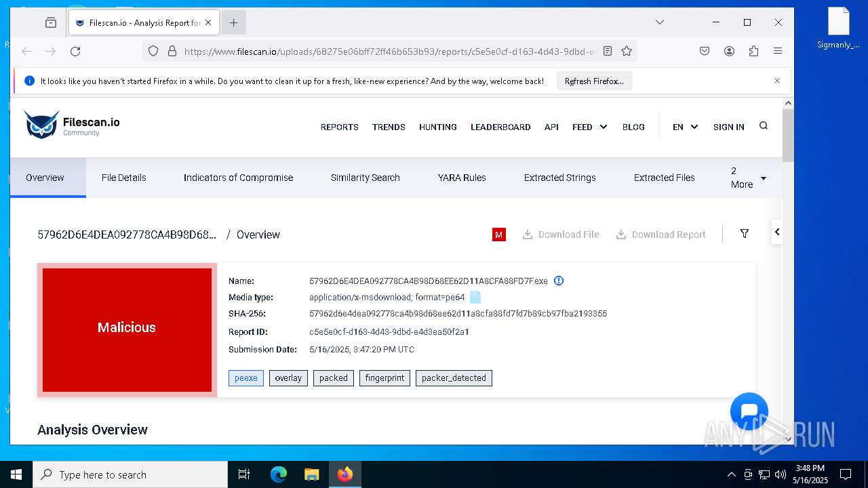
Task: Focus the Firefox address bar URL
Action: point(390,51)
